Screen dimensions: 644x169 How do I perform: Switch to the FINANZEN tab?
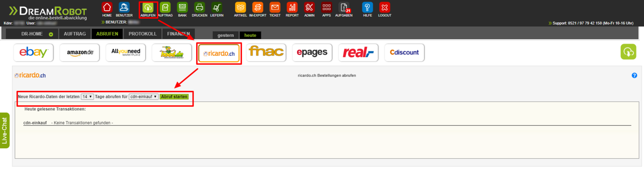click(179, 34)
